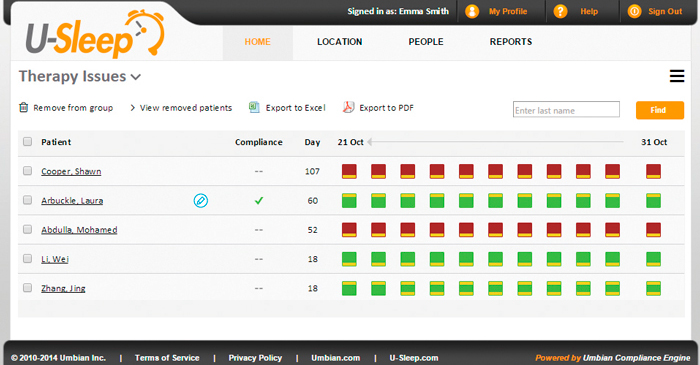Click Cooper, Shawn's 31 Oct red square

(x=654, y=171)
